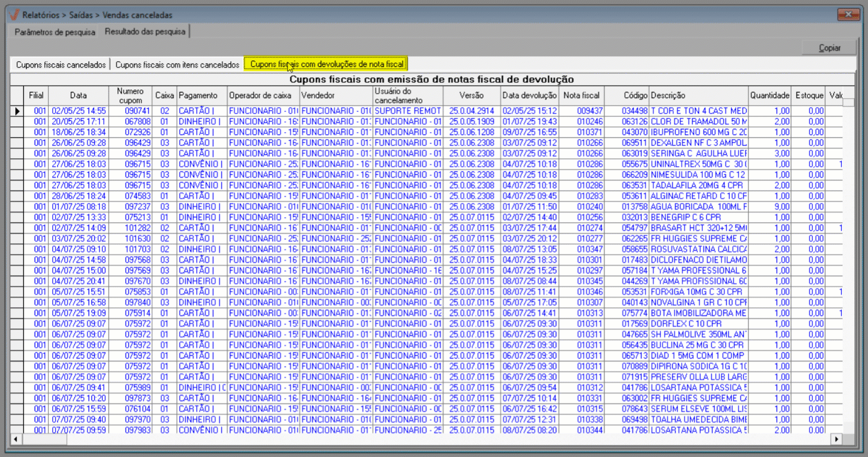Select the row with cupom number 090741
Screen dimensions: 868x457
pos(137,111)
